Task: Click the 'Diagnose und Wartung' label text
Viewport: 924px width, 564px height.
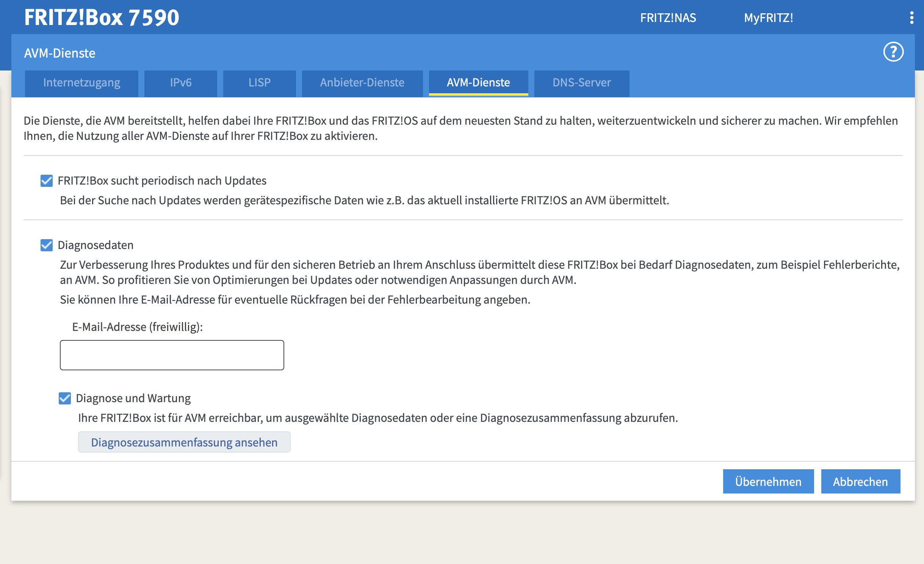Action: (133, 398)
